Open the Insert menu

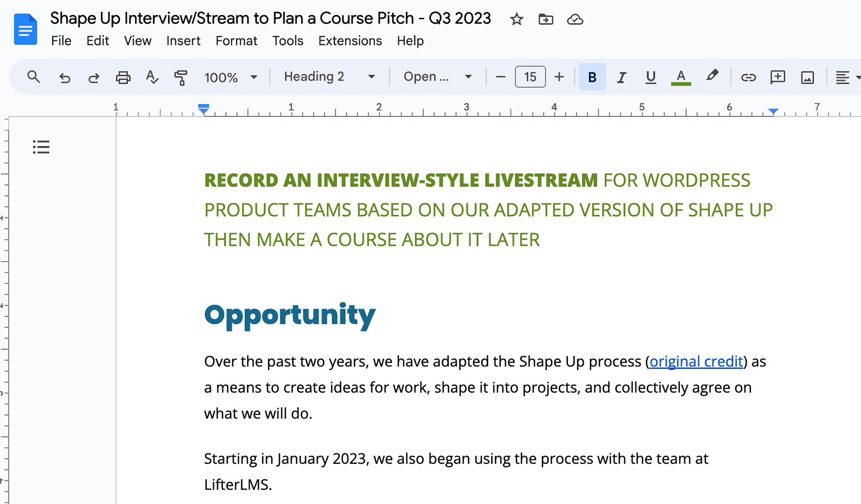click(183, 41)
